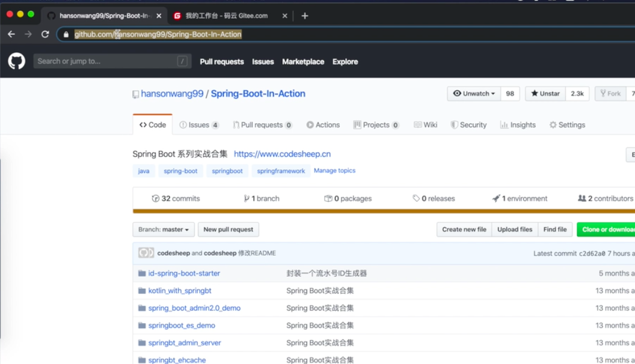Reload the page with refresh icon
The width and height of the screenshot is (635, 364).
45,34
